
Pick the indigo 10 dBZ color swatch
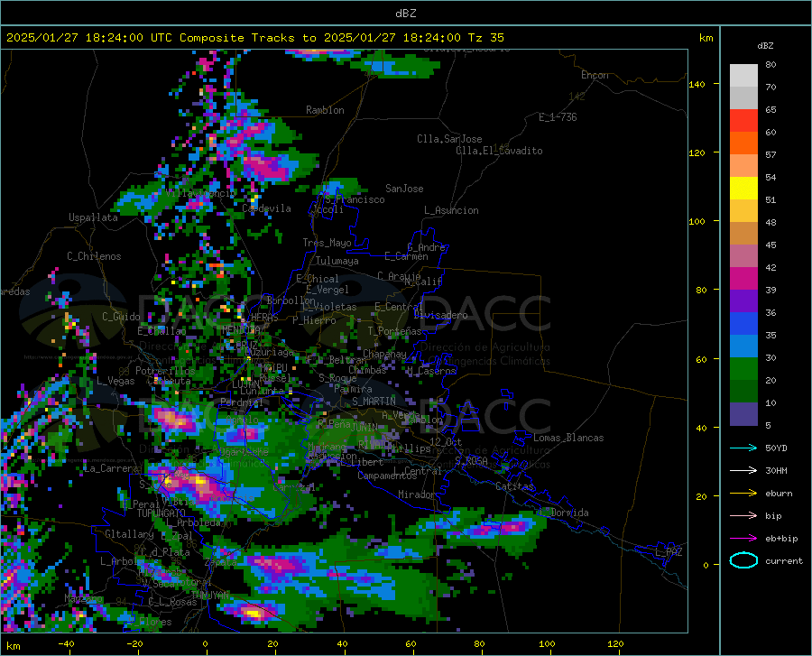coord(743,414)
